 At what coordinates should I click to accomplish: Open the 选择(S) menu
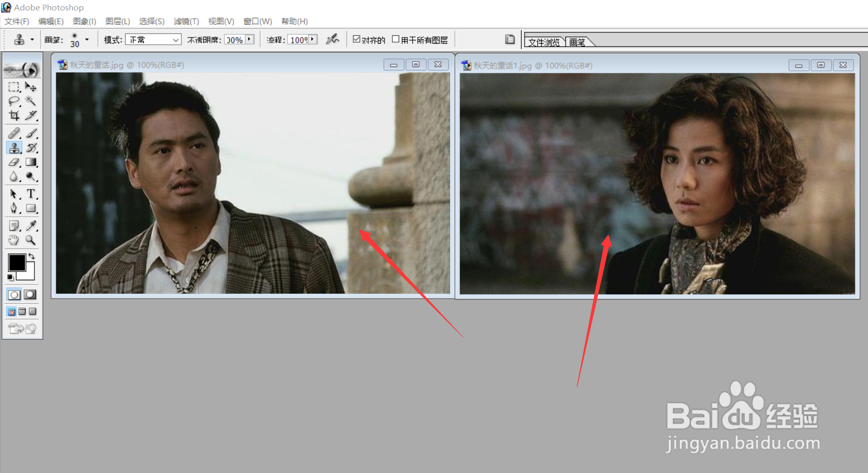pos(152,21)
